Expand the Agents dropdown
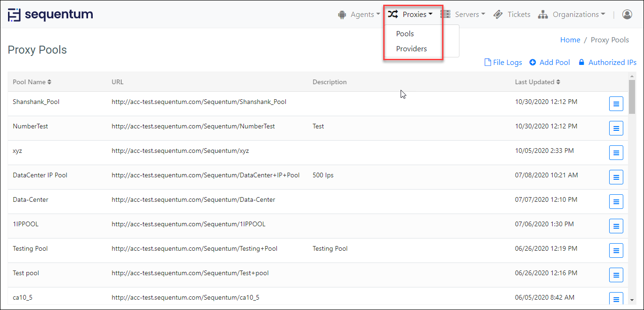The width and height of the screenshot is (644, 310). click(x=359, y=15)
